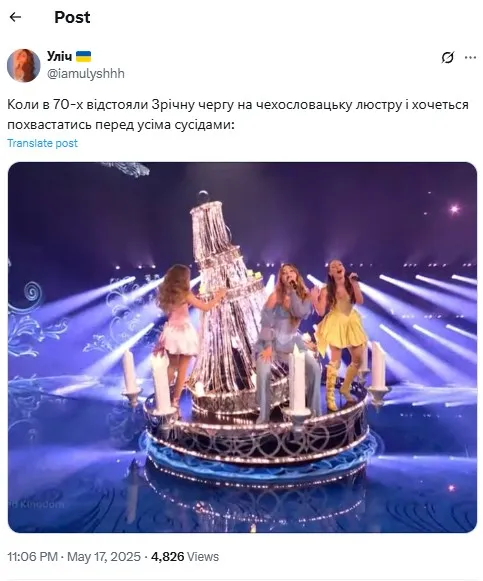Go back using the left arrow
The image size is (483, 581).
[x=15, y=17]
